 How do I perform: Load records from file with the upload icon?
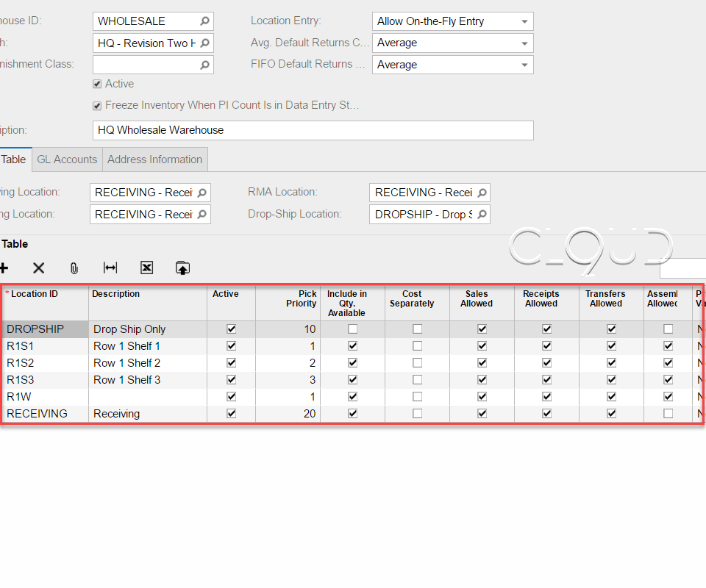click(182, 268)
